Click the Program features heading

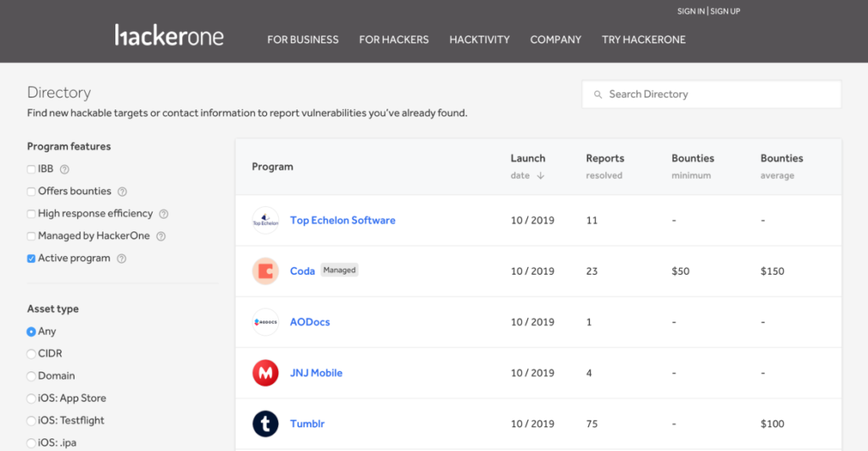(x=69, y=147)
